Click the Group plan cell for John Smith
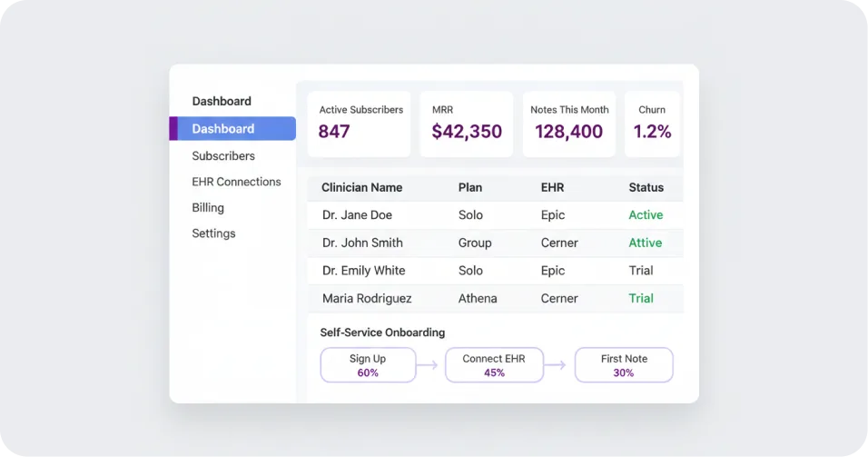This screenshot has height=457, width=868. [475, 243]
